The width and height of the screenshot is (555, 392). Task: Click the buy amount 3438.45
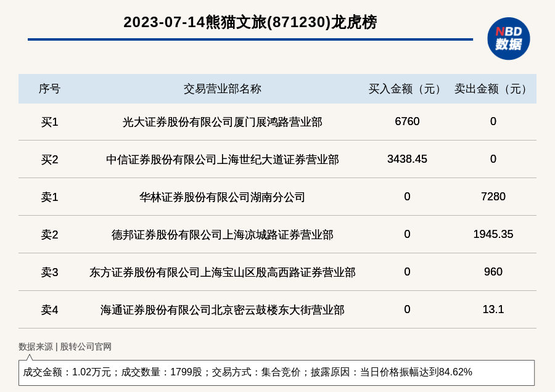(407, 159)
